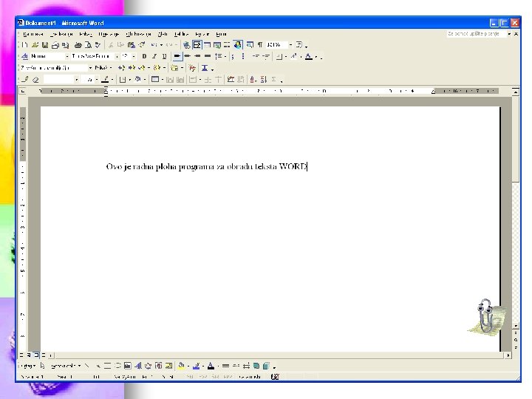Insert a hyperlink using the globe icon
This screenshot has width=532, height=399.
pyautogui.click(x=186, y=45)
